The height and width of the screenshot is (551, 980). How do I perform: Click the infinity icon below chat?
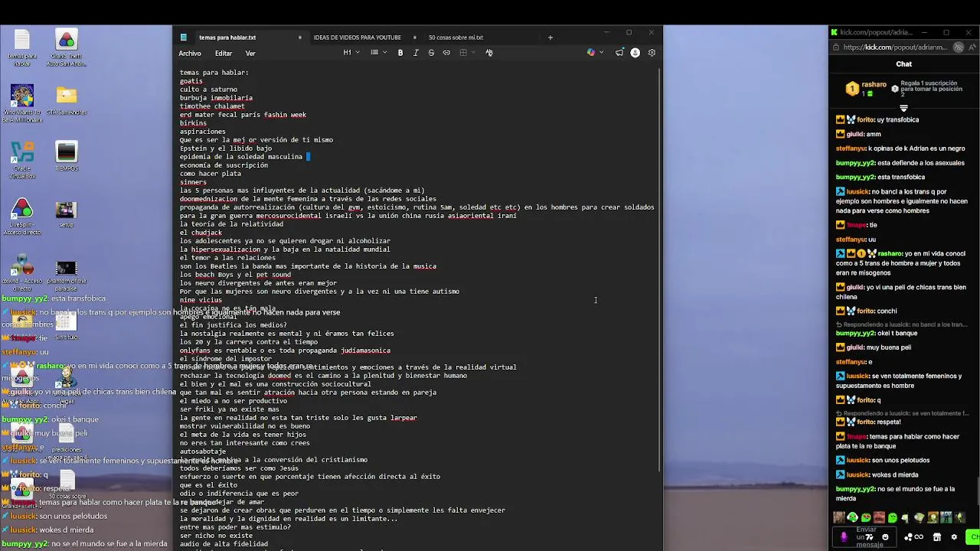pyautogui.click(x=919, y=537)
